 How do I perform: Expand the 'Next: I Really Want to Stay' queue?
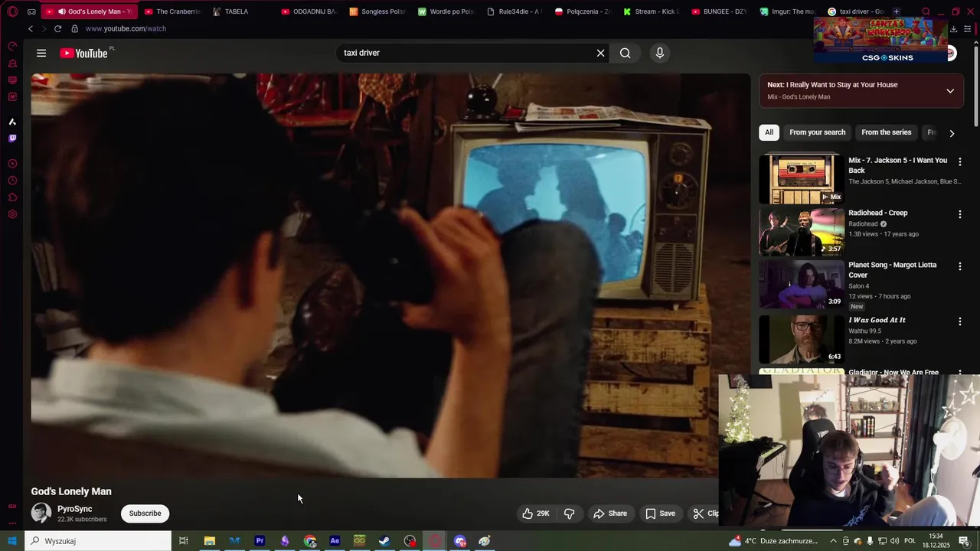pos(950,90)
